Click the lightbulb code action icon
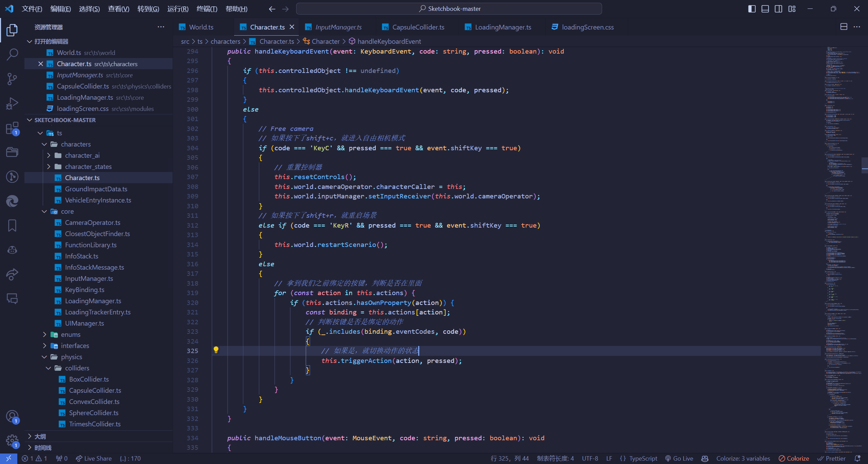 216,350
